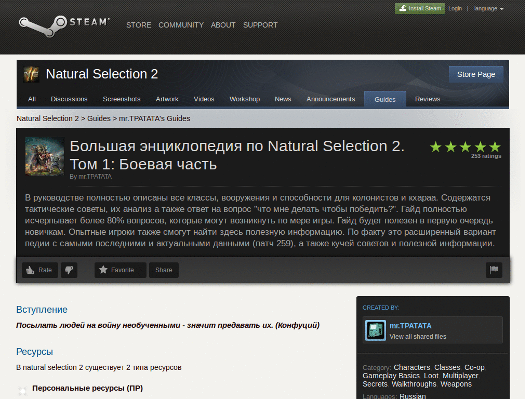Open mr.TPATATA author profile link

coord(410,326)
